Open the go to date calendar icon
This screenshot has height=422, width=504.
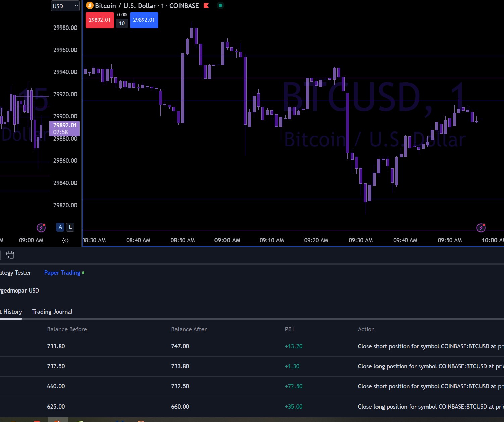[x=10, y=255]
